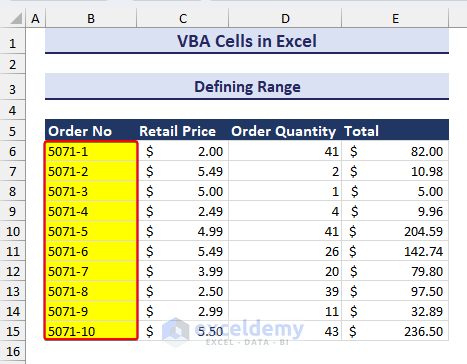Click retail price 3.99 in row 12
Viewport: 467px width, 364px height.
tap(183, 271)
